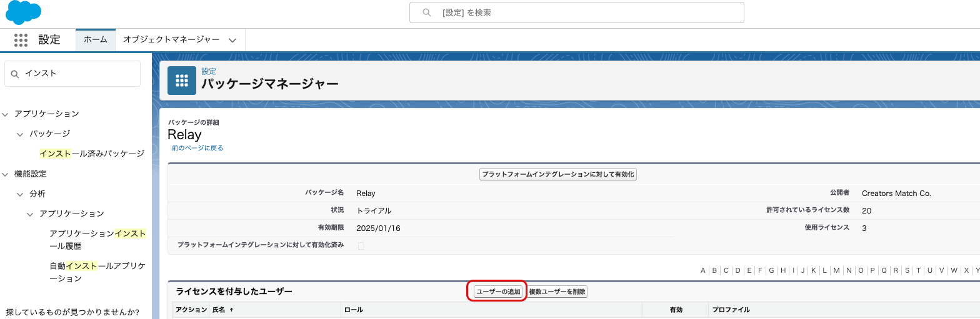The height and width of the screenshot is (319, 980).
Task: Collapse the 機能設定 section
Action: point(5,174)
